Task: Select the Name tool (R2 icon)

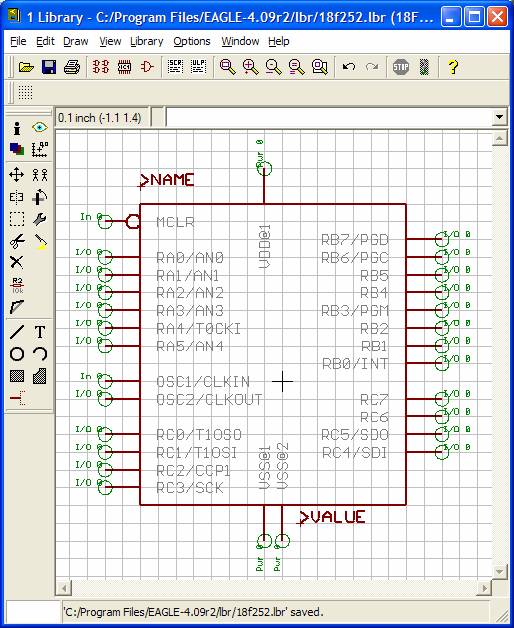Action: click(x=17, y=285)
